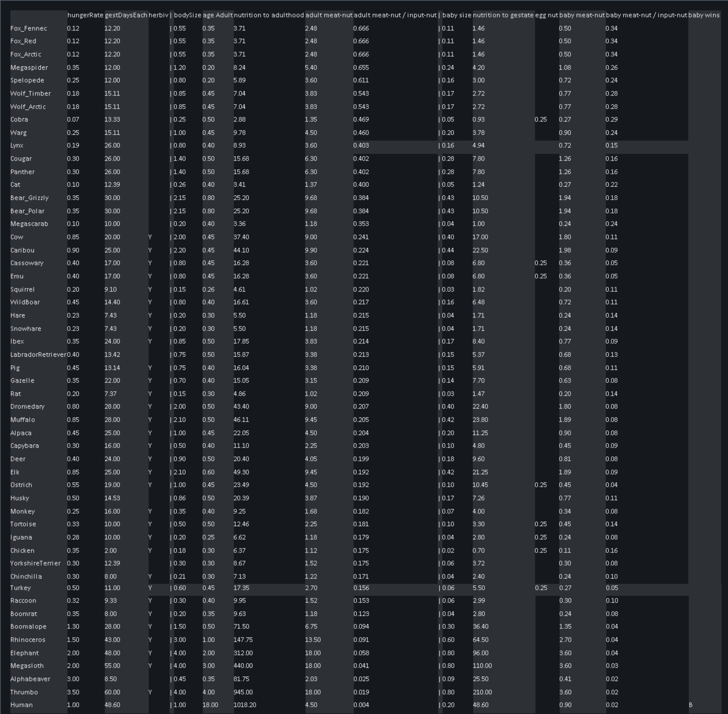This screenshot has width=728, height=714.
Task: Click the Turkey row label
Action: tap(20, 588)
